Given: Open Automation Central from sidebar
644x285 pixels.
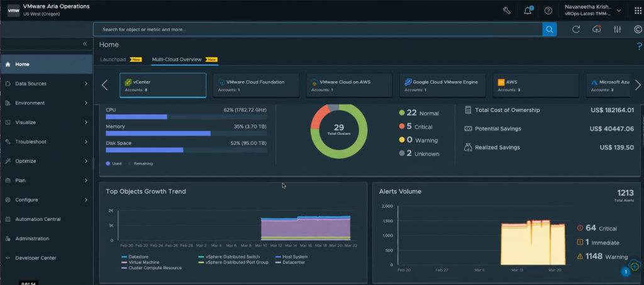Looking at the screenshot, I should point(38,219).
